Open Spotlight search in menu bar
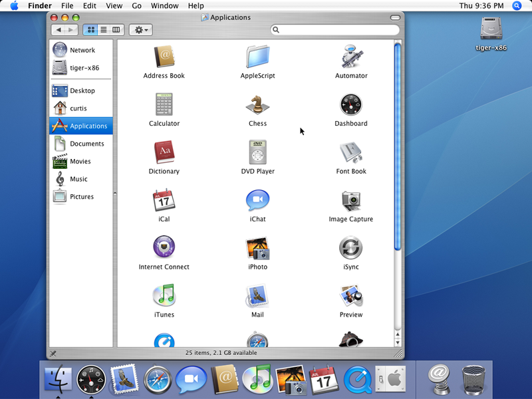Screen dimensions: 532x399 (x=517, y=6)
